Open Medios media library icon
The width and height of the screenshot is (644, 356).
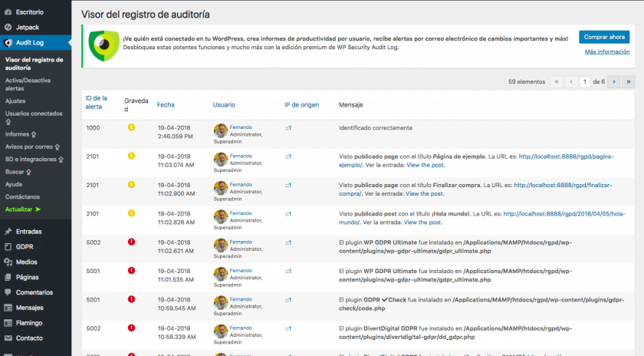tap(8, 262)
